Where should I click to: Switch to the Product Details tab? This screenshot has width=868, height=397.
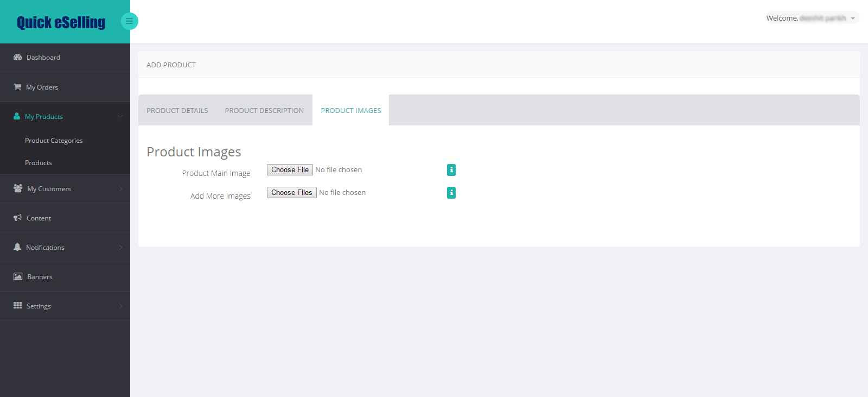coord(177,110)
